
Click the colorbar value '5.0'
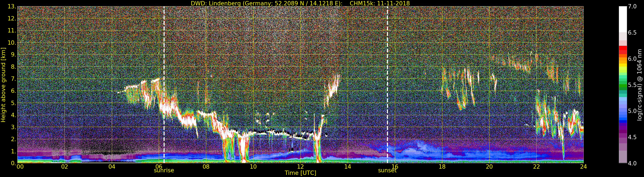pos(632,111)
